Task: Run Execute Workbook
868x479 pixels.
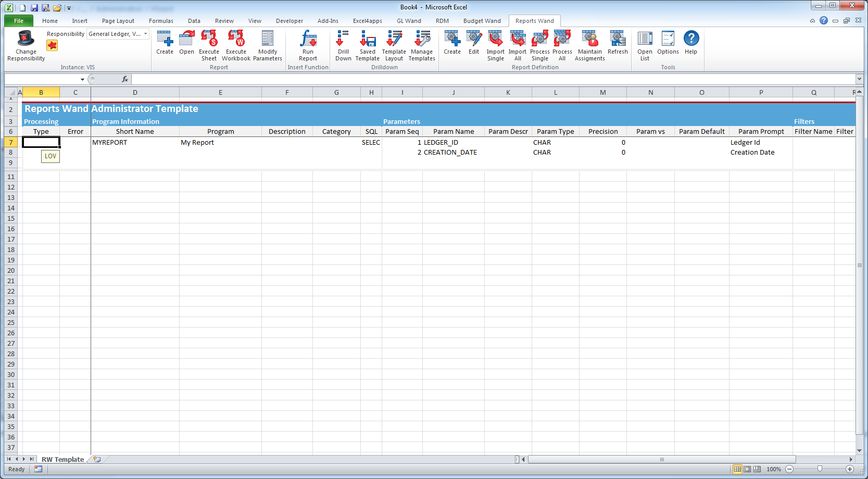Action: [x=236, y=46]
